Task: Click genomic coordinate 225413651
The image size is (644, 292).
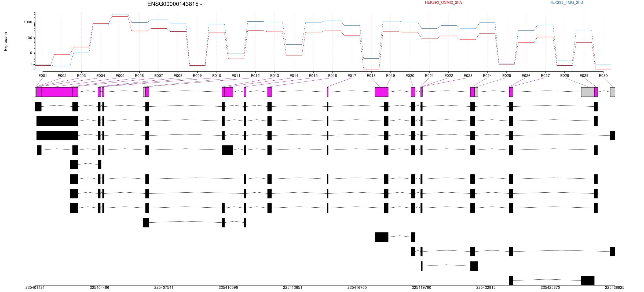Action: tap(293, 287)
